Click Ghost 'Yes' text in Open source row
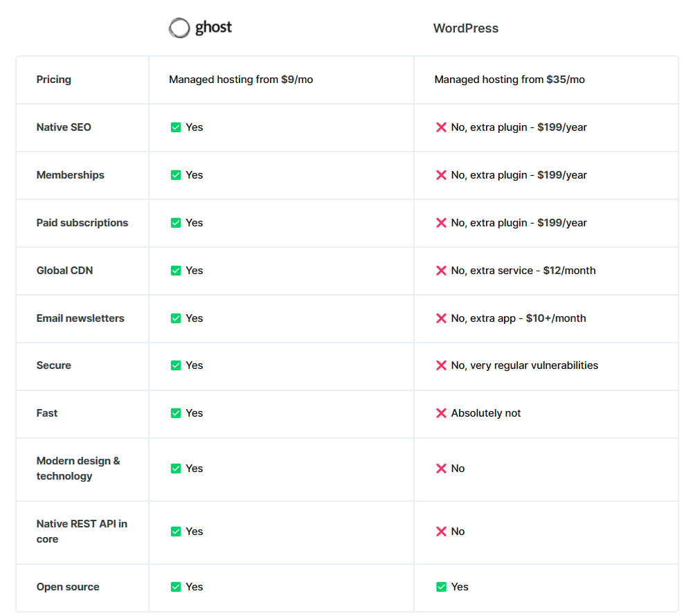 pos(194,587)
